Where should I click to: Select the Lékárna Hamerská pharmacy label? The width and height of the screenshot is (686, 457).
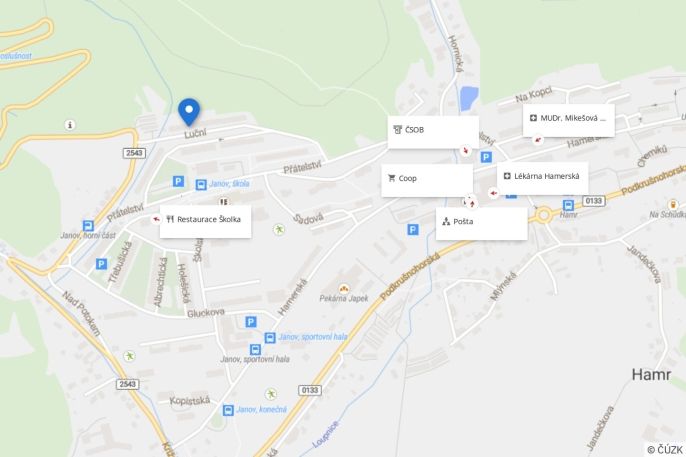542,178
